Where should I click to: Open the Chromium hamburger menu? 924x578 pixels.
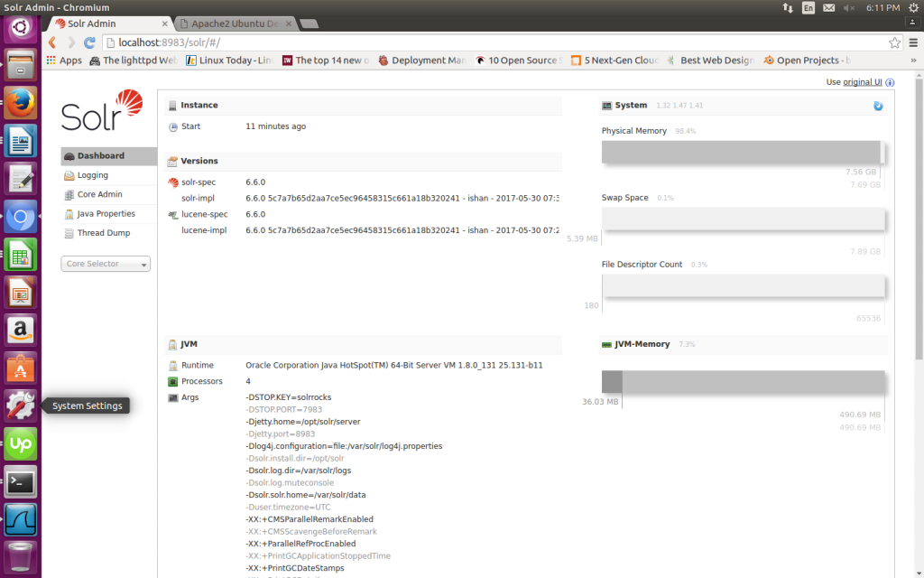coord(913,42)
